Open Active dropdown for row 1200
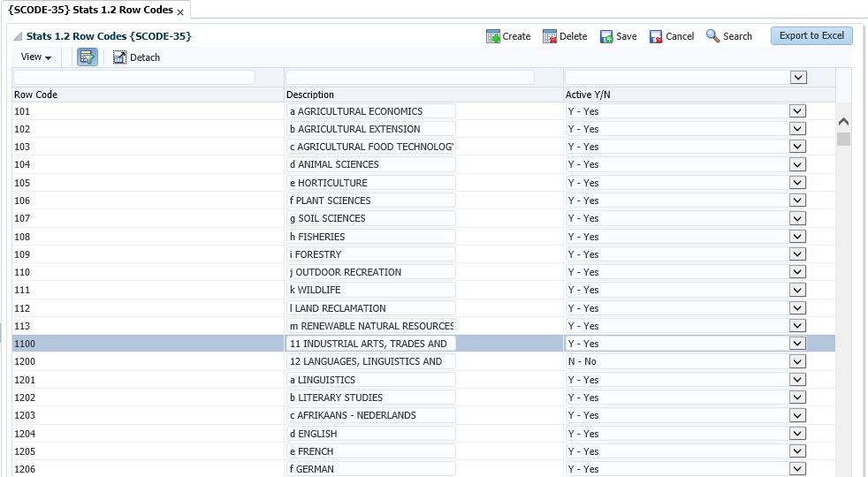The image size is (868, 477). [797, 362]
